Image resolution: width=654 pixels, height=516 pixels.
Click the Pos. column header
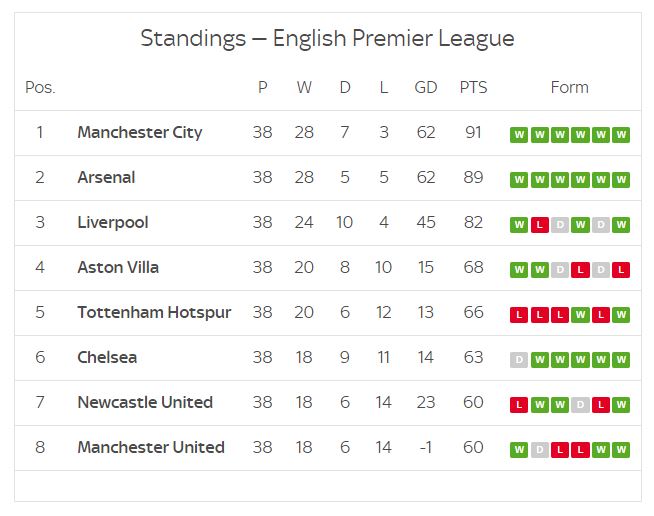coord(40,87)
